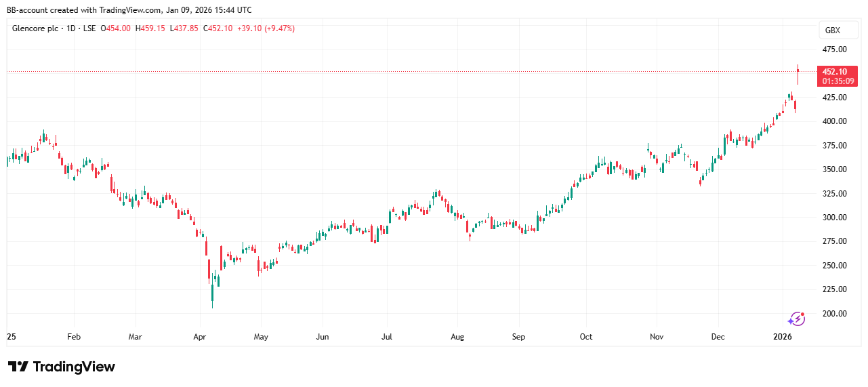Click the Feb label on time axis
Screen dimensions: 868x387
coord(74,336)
